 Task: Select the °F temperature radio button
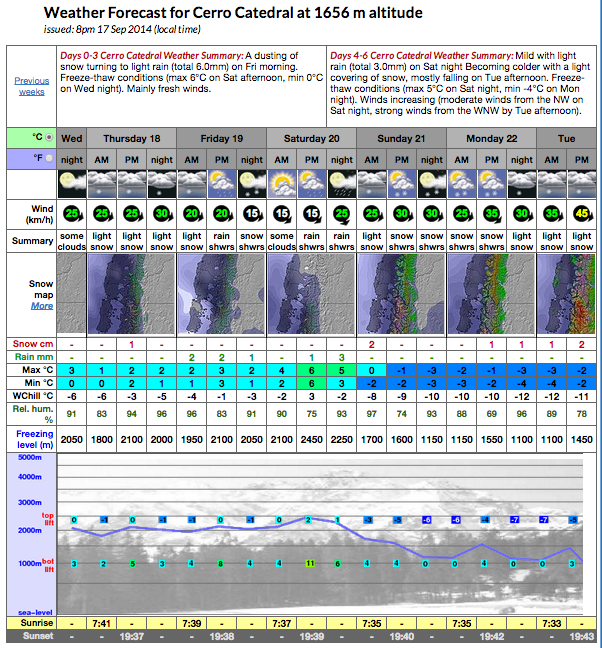pos(49,158)
